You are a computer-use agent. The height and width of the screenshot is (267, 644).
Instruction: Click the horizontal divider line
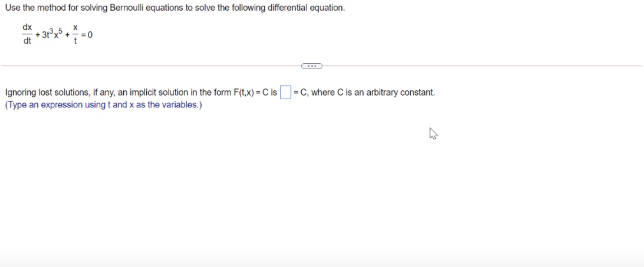(149, 65)
